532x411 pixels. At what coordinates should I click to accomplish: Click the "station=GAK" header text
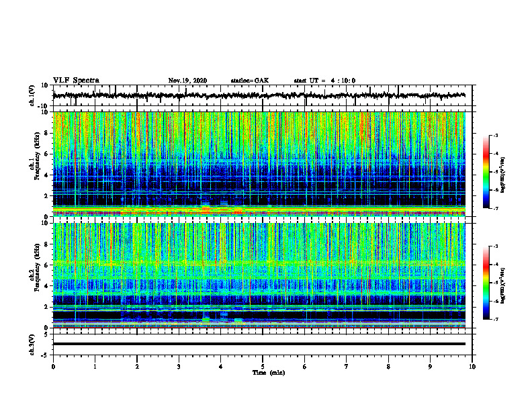(x=250, y=81)
